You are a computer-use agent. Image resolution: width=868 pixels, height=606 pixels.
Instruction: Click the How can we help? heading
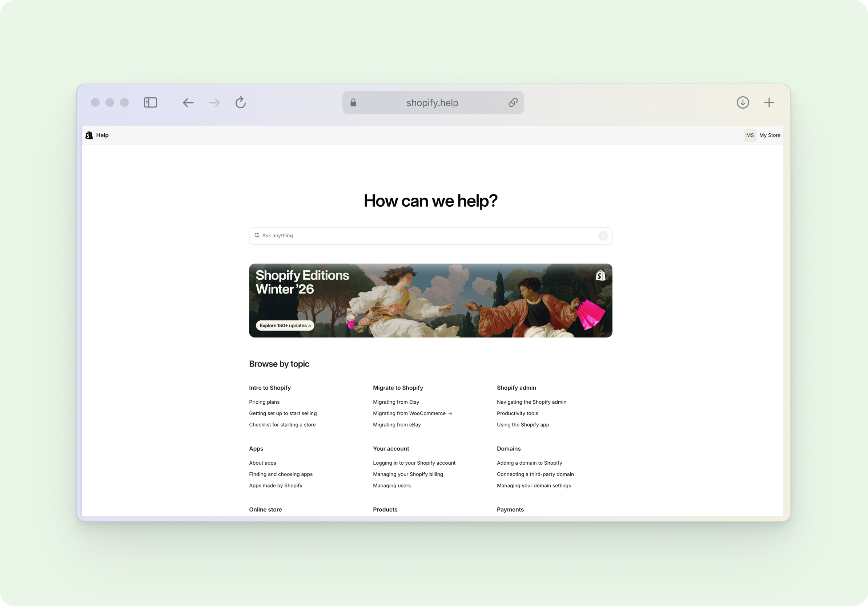(x=431, y=201)
